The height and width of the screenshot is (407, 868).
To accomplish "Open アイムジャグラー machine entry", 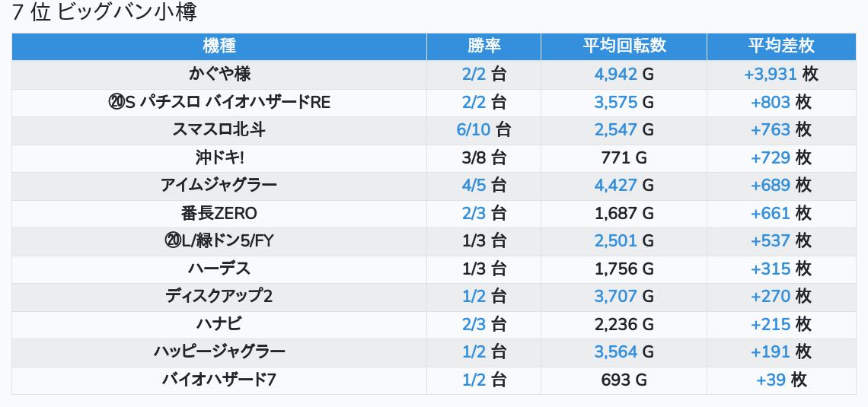I will pos(219,186).
